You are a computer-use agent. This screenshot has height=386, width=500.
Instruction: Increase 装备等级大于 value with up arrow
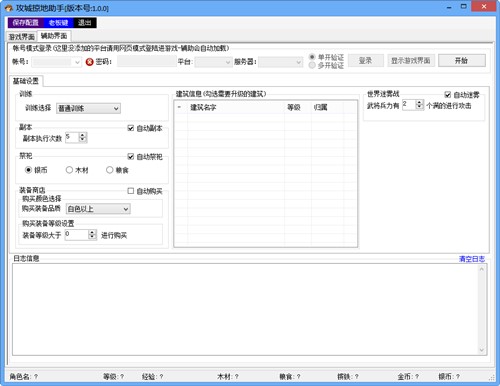click(92, 232)
